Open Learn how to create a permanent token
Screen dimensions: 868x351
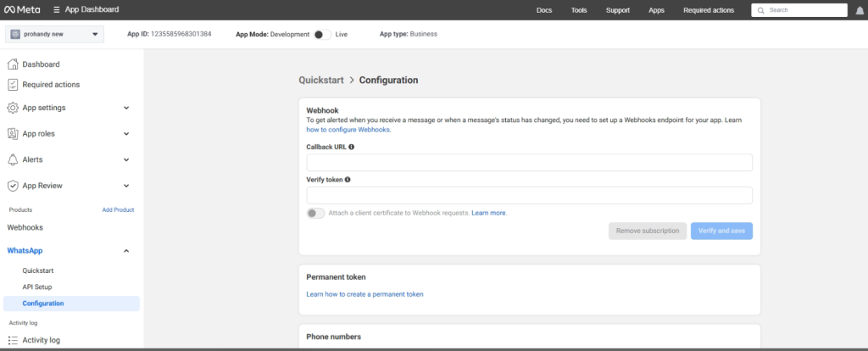pos(364,294)
